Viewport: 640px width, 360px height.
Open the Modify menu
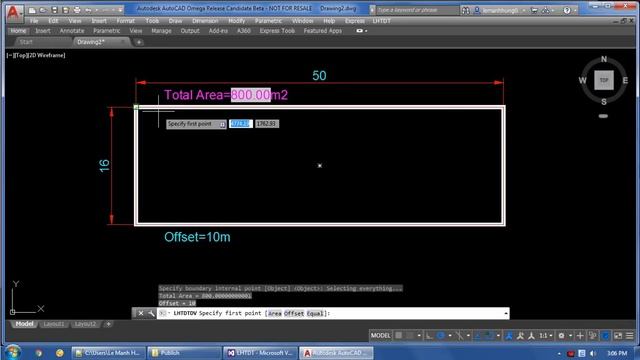coord(237,21)
